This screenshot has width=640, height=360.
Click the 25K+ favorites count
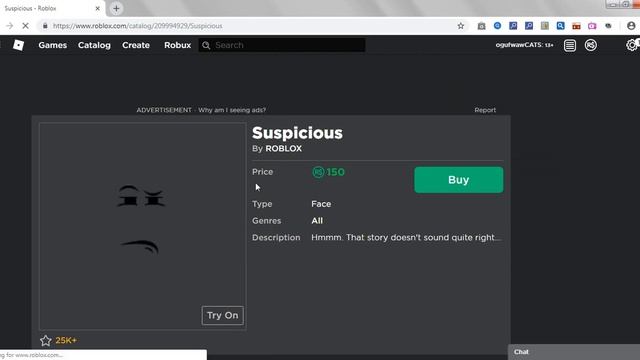tap(66, 340)
